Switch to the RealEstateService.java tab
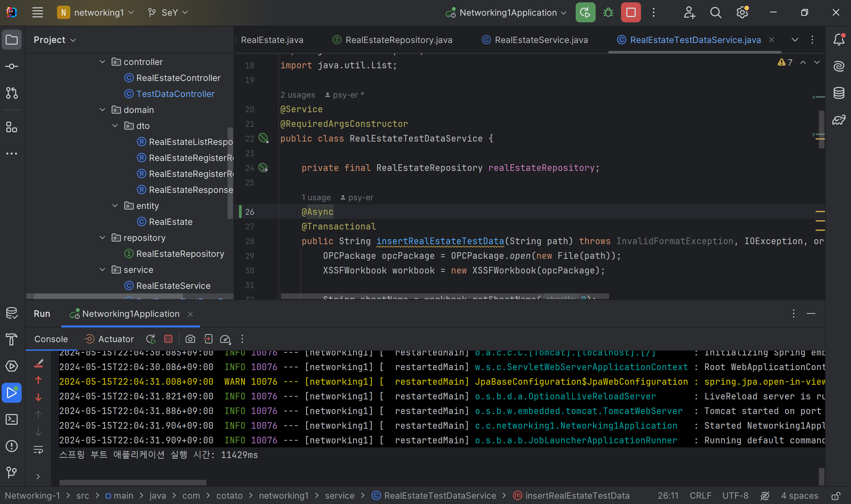Viewport: 851px width, 504px height. tap(541, 40)
